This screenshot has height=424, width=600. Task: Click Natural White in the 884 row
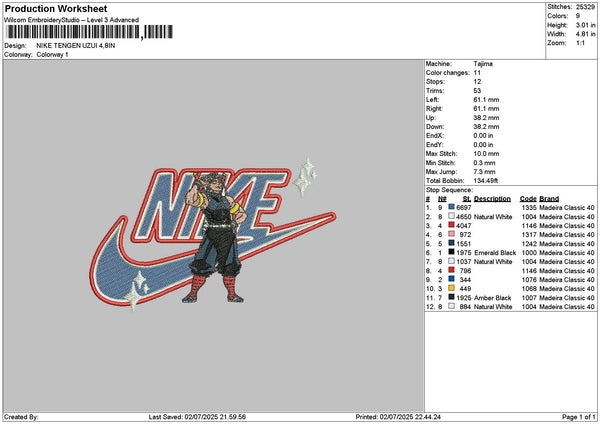point(493,307)
